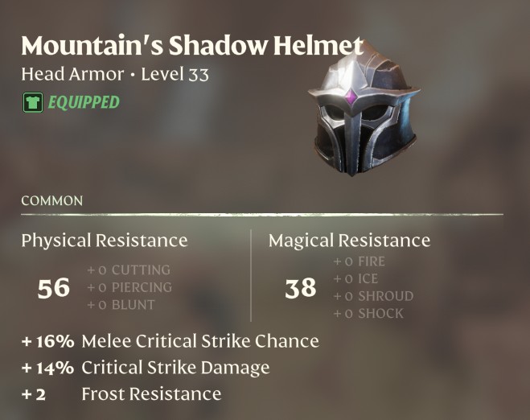Click the physical resistance value 56
Viewport: 530px width, 420px height.
[x=53, y=288]
